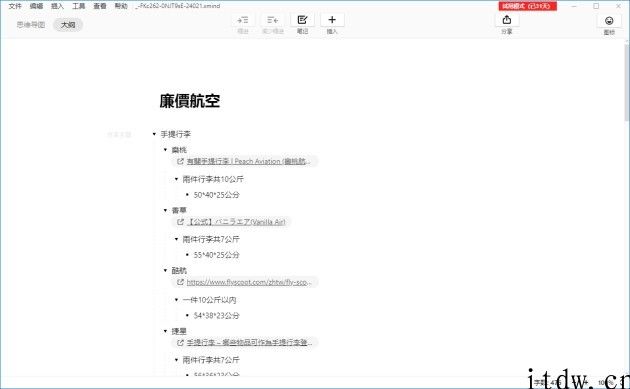Click external-link icon beside the Vanilla Air link
The height and width of the screenshot is (389, 630).
click(180, 222)
